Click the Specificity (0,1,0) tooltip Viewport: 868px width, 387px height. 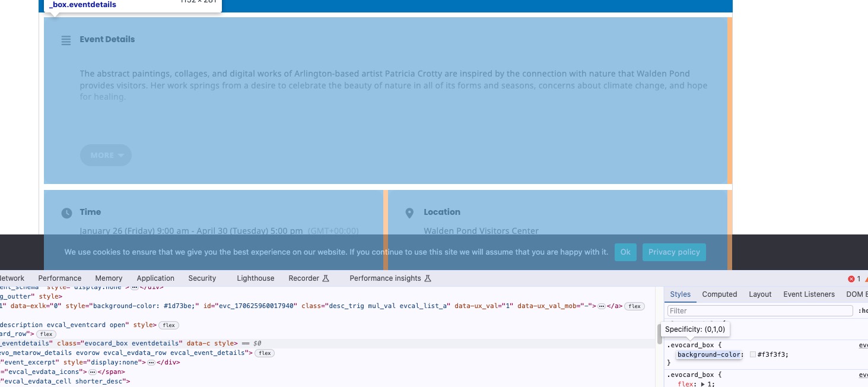point(695,329)
